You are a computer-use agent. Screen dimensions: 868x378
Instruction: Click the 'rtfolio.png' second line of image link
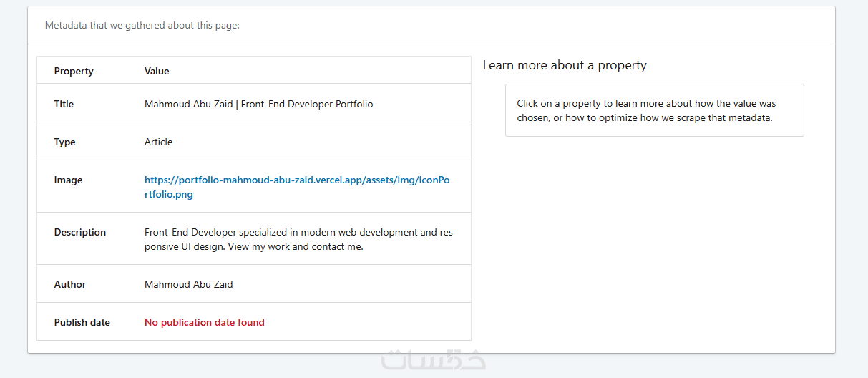click(169, 194)
